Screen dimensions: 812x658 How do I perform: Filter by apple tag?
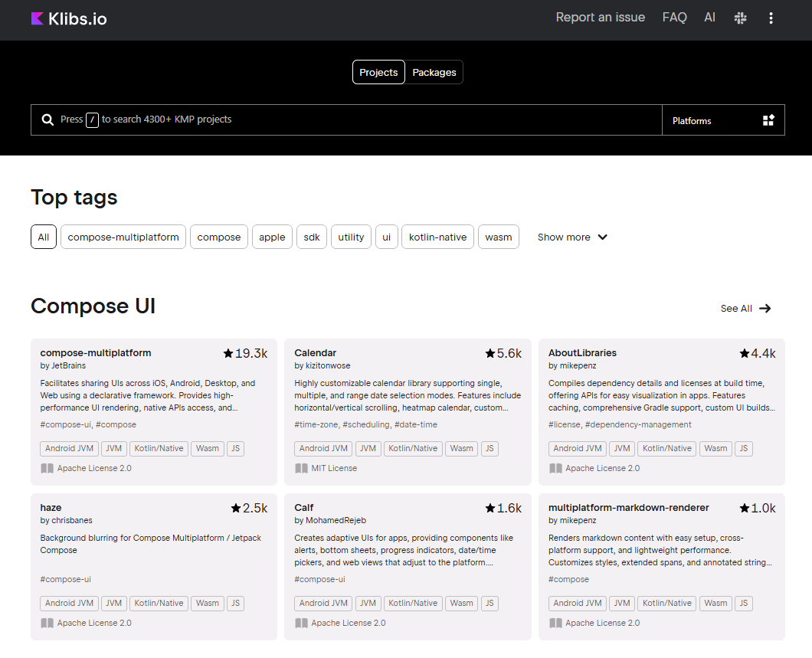tap(273, 237)
